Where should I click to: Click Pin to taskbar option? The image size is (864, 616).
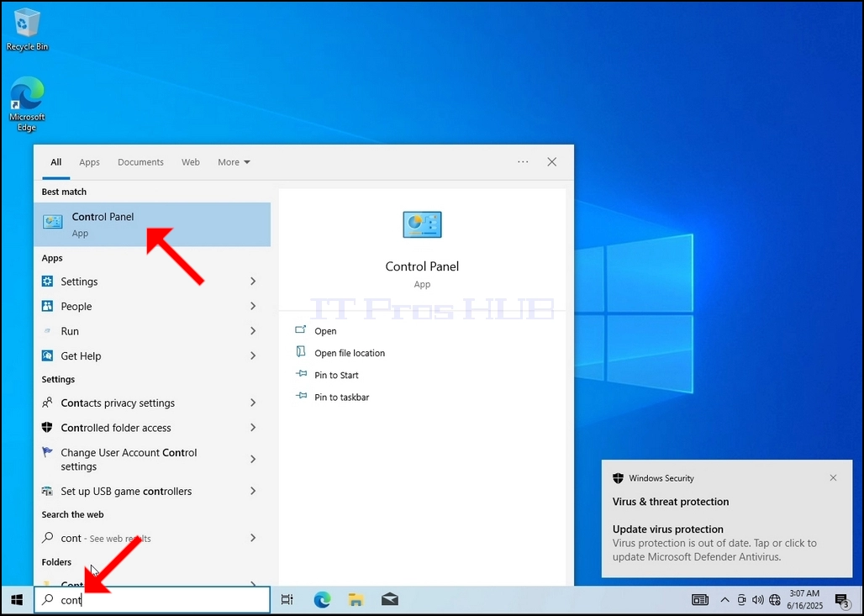(341, 398)
